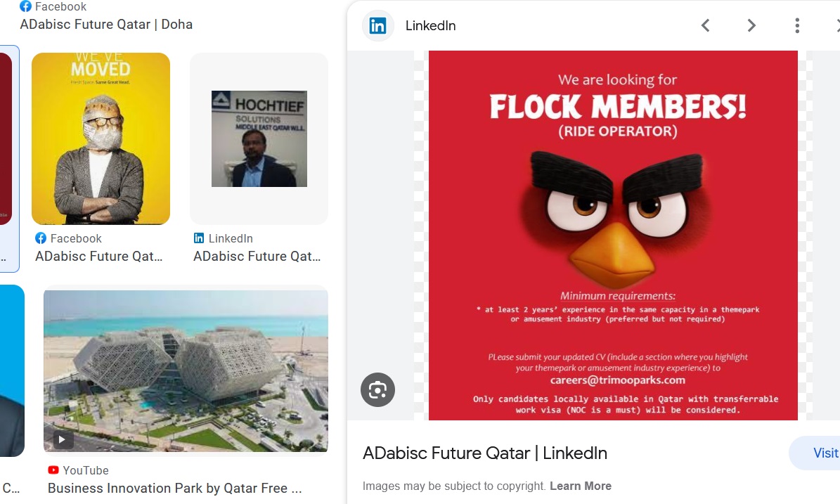The image size is (840, 504).
Task: Open ADabisc Future Qatar | Doha Facebook result
Action: click(x=106, y=25)
